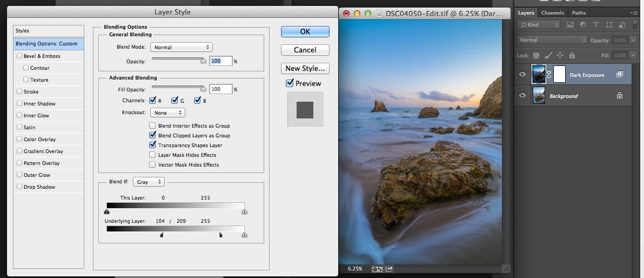Select Blending Options: Custom in styles list

[49, 44]
